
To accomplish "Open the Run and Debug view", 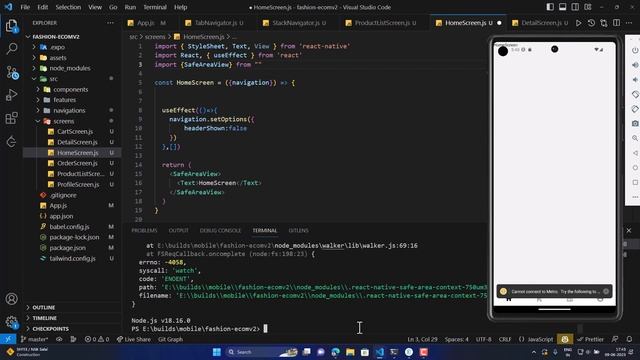I will [11, 95].
